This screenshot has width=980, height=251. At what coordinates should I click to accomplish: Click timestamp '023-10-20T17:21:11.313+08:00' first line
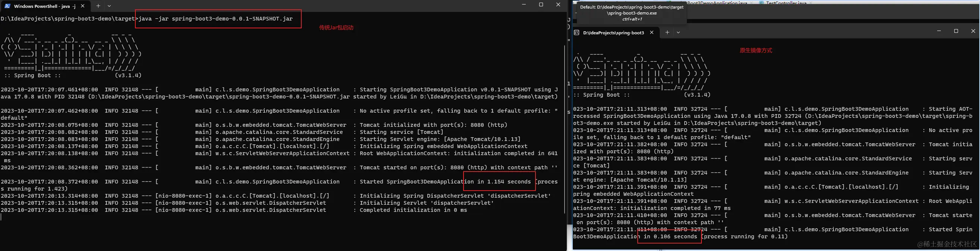(620, 109)
